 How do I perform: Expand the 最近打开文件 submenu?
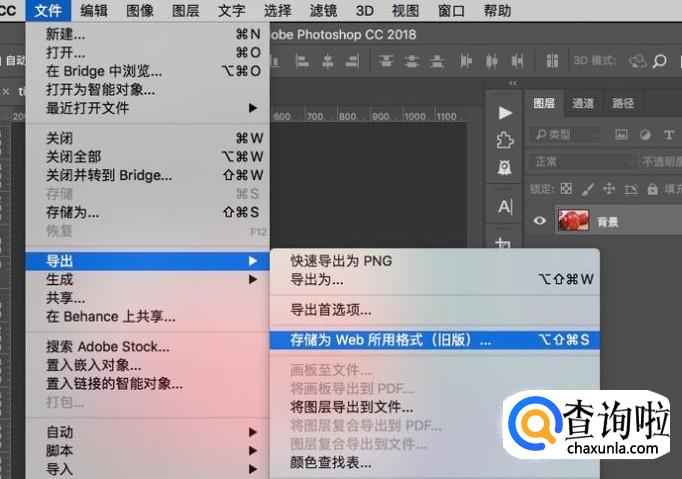148,108
